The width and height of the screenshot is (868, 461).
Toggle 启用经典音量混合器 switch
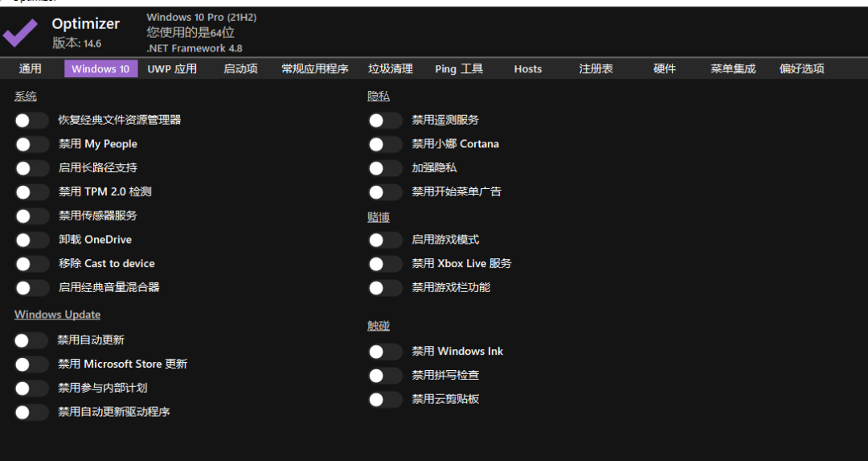pos(32,287)
